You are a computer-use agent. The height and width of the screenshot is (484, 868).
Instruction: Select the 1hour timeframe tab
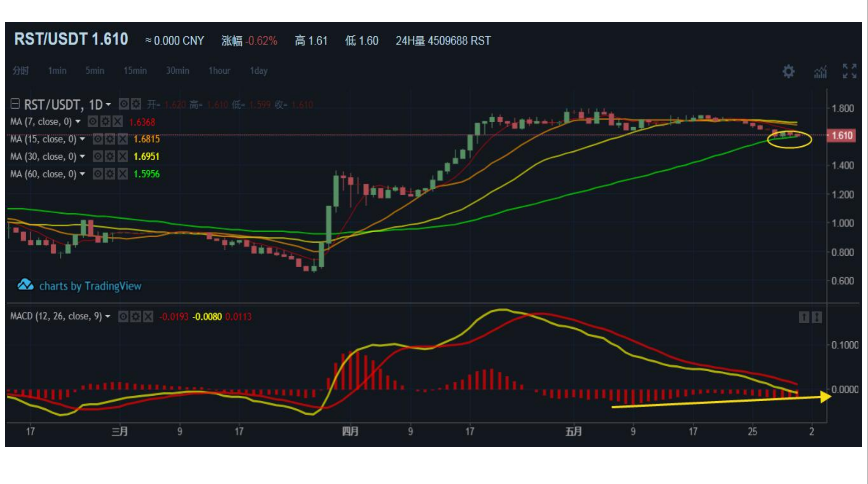pos(219,71)
